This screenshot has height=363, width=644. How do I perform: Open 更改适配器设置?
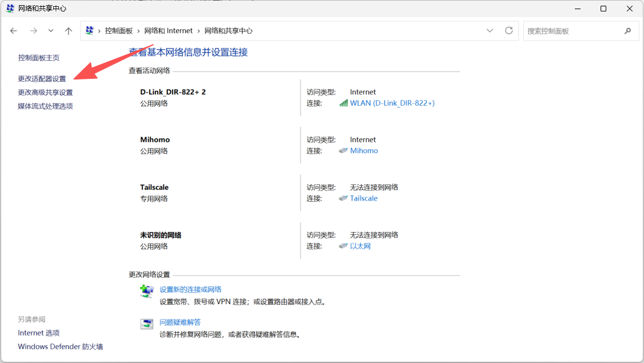click(42, 78)
